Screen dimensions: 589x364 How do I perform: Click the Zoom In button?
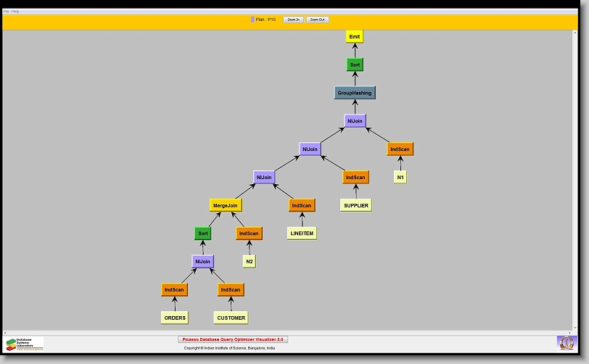click(x=292, y=20)
